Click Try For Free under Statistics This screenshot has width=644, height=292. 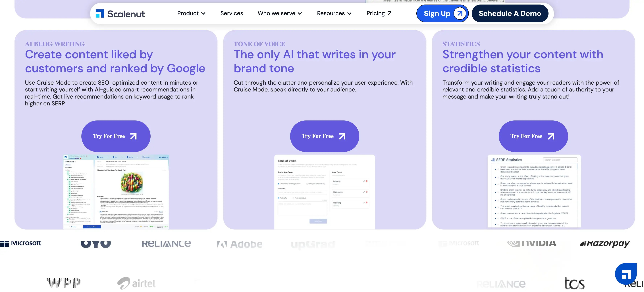pyautogui.click(x=533, y=136)
